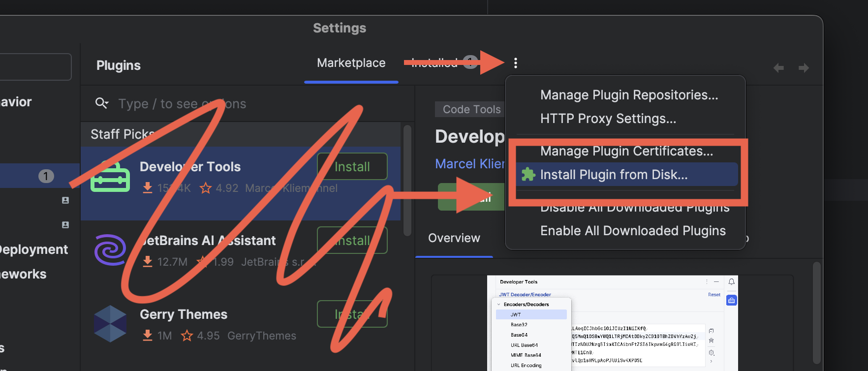Click the settings search box in the sidebar
Screen dimensions: 868x371
click(35, 67)
